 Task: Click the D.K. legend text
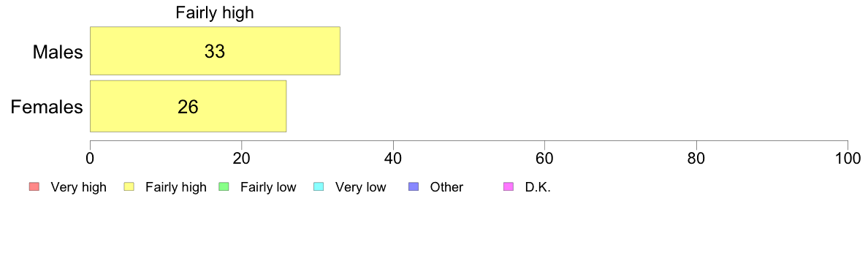point(538,187)
